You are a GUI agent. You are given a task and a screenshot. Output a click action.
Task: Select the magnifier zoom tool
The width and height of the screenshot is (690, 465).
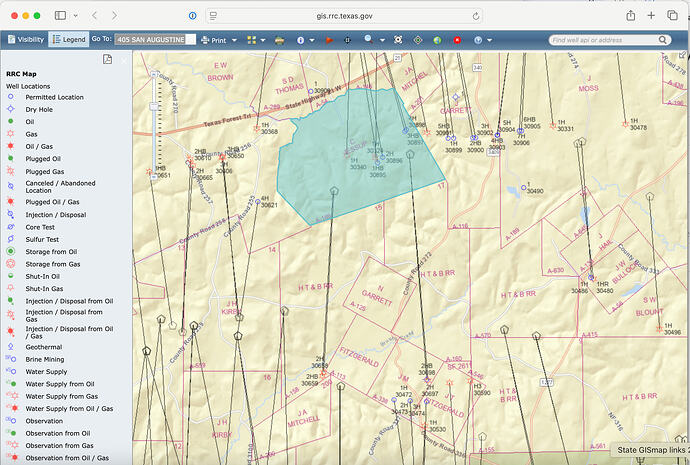point(367,39)
